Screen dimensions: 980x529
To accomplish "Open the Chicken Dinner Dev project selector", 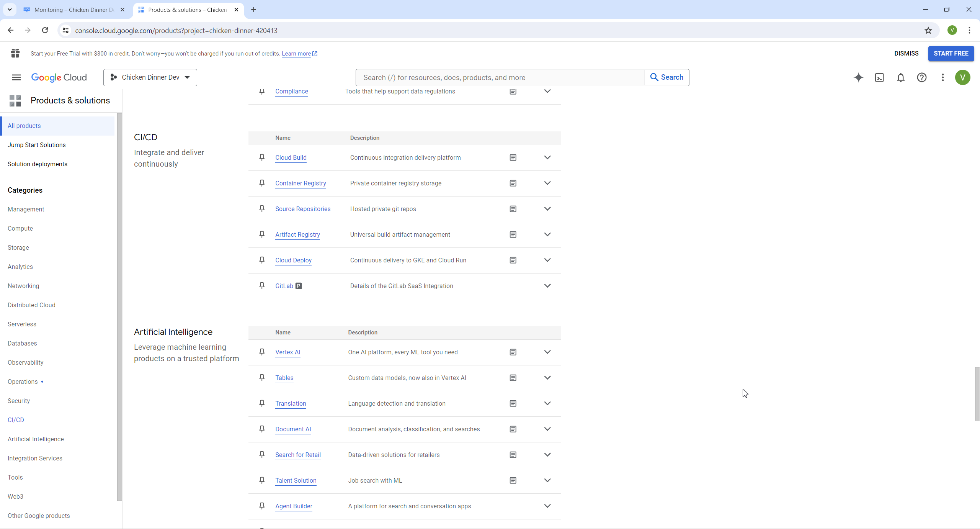I will coord(150,77).
